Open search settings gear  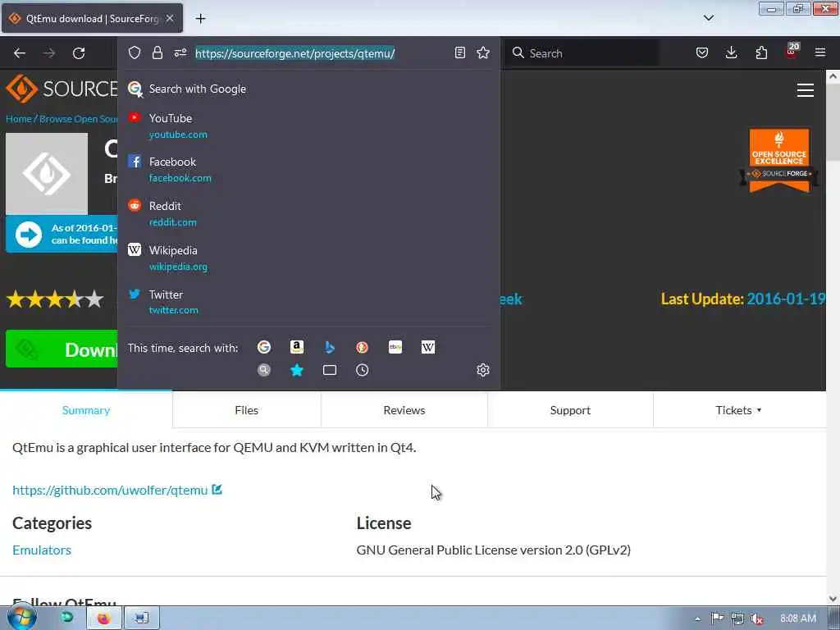(483, 370)
